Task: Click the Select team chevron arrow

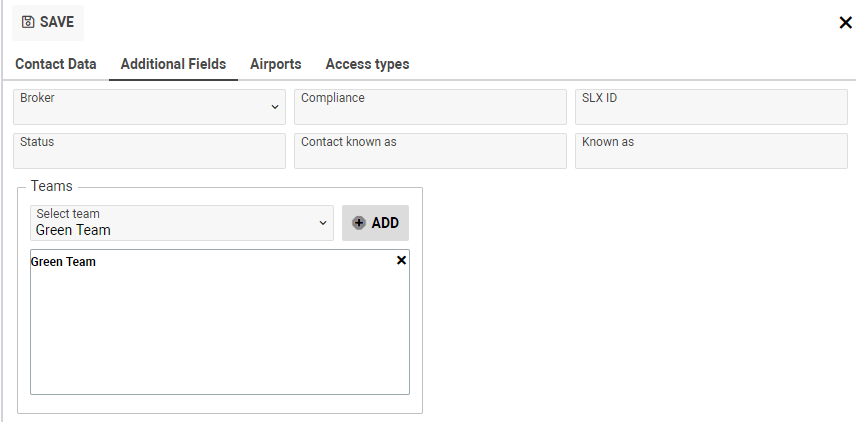Action: (x=323, y=223)
